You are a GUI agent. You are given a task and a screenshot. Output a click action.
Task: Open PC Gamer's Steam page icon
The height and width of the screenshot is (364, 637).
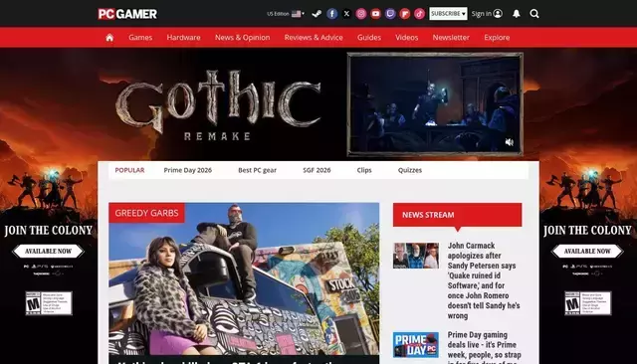[x=317, y=14]
